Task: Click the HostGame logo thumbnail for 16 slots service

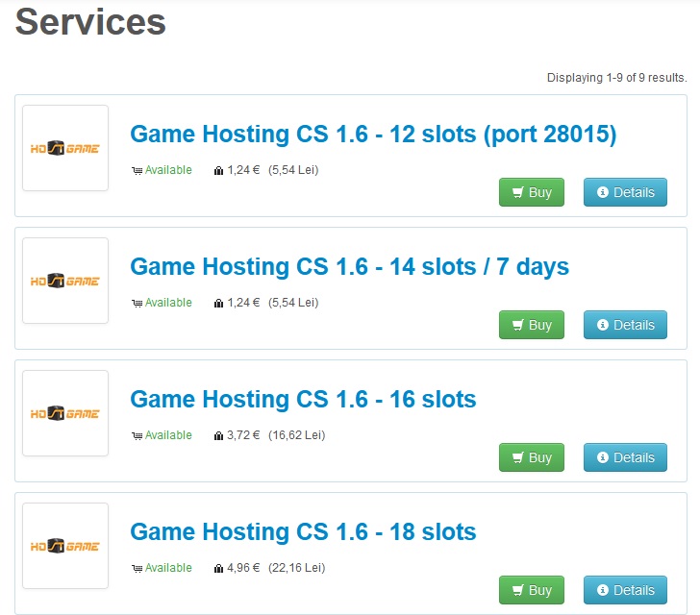Action: click(x=65, y=413)
